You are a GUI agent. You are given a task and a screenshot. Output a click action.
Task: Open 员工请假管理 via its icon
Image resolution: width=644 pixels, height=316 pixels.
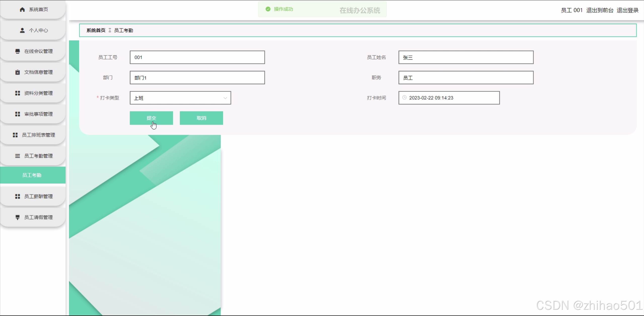click(17, 217)
